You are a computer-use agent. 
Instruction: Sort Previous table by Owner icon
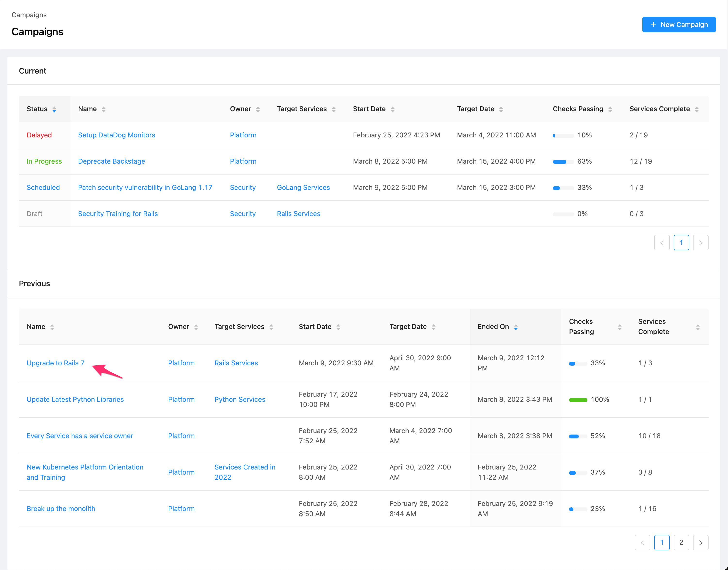[196, 327]
